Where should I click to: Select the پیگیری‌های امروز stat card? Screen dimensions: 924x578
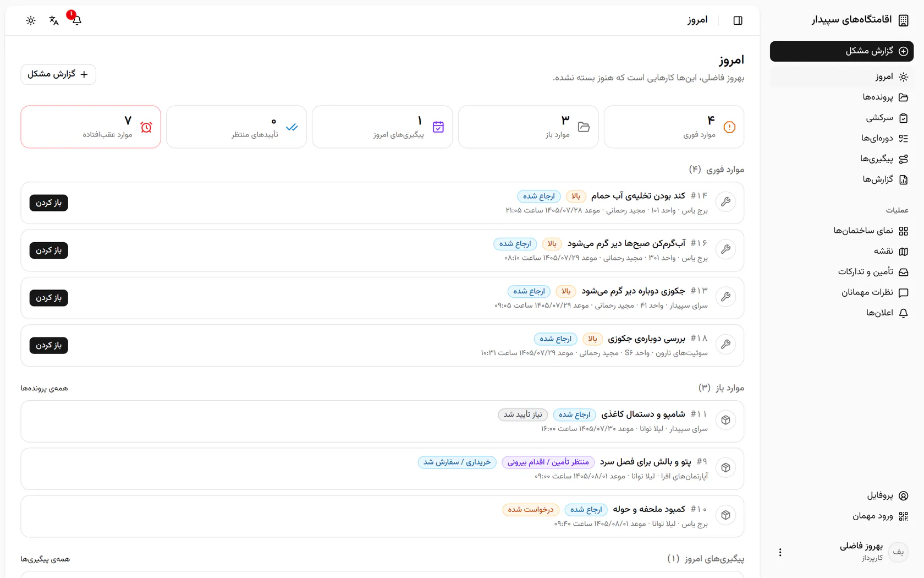tap(382, 127)
